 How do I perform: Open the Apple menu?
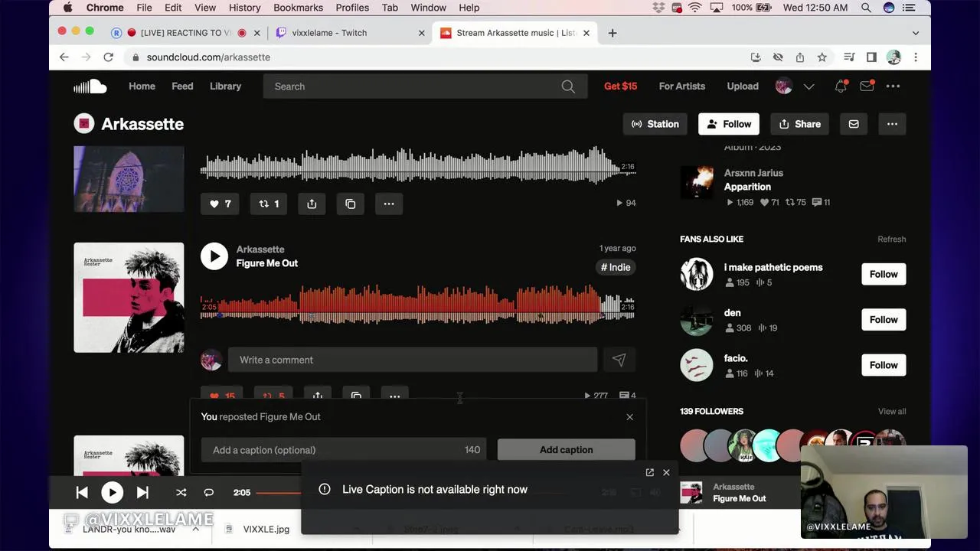coord(68,8)
